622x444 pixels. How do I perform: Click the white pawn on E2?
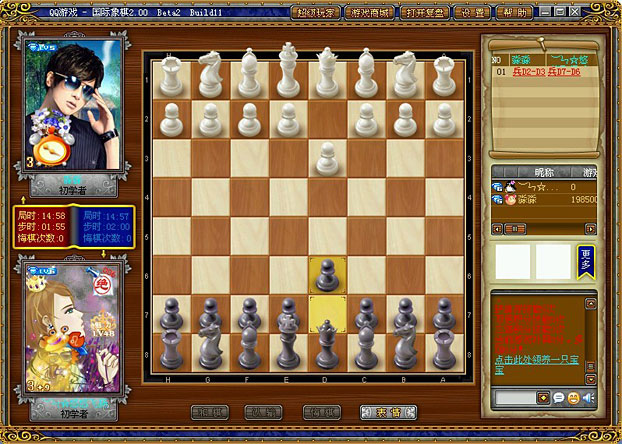coord(288,120)
